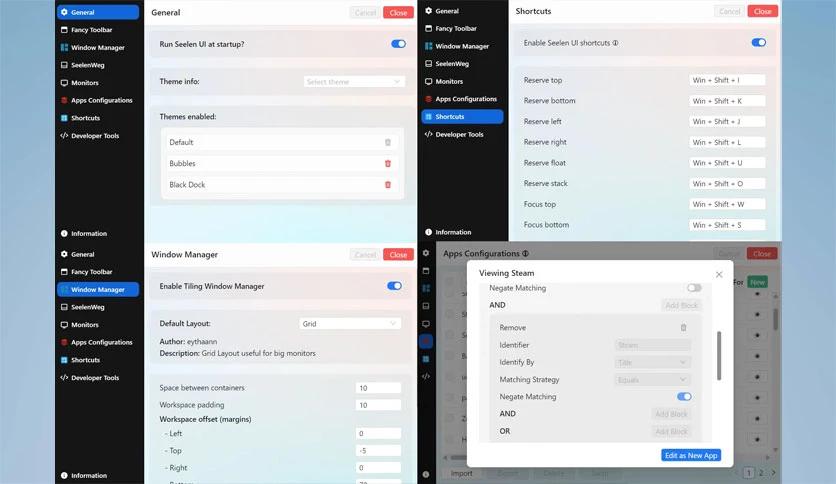Select Shortcuts icon in collapsed sidebar

coord(426,359)
